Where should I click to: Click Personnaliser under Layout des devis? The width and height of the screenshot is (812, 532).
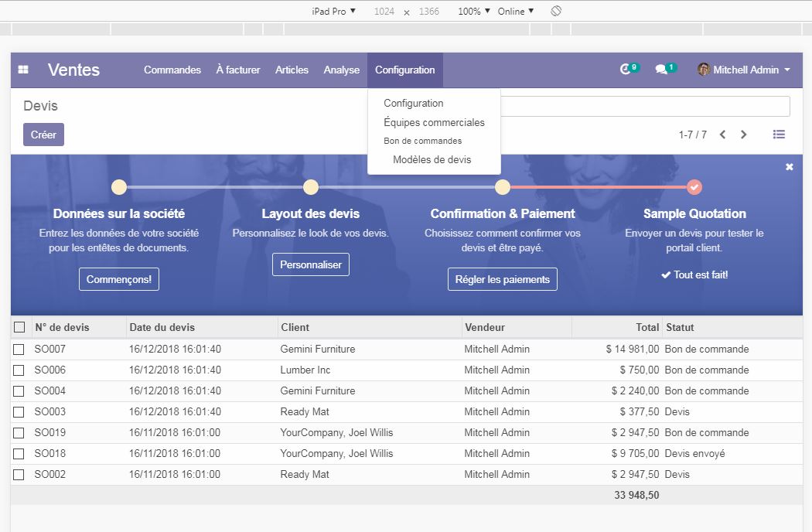310,264
